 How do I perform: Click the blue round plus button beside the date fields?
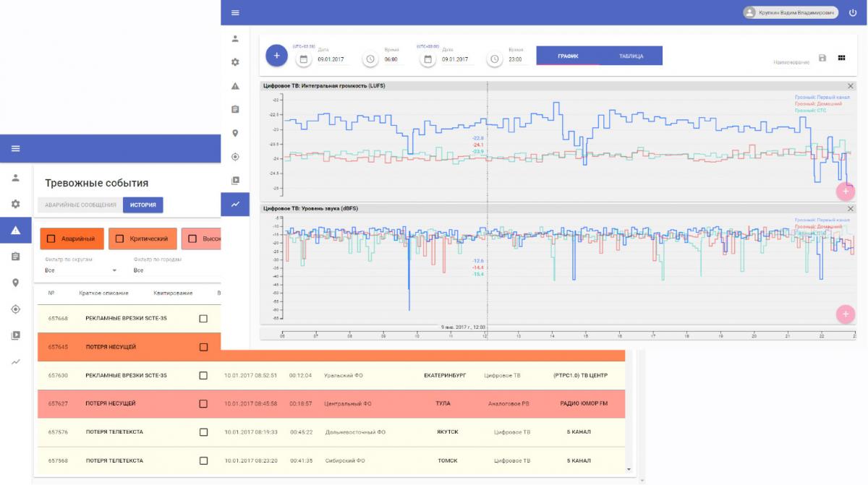(x=276, y=56)
